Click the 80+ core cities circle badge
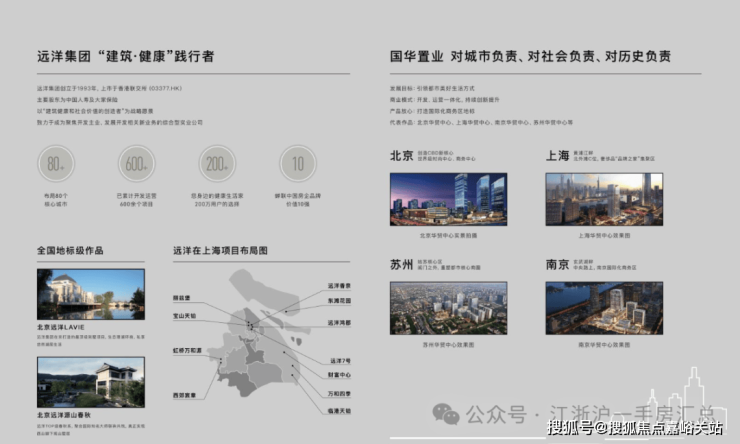Viewport: 740px width, 444px height. click(x=56, y=164)
